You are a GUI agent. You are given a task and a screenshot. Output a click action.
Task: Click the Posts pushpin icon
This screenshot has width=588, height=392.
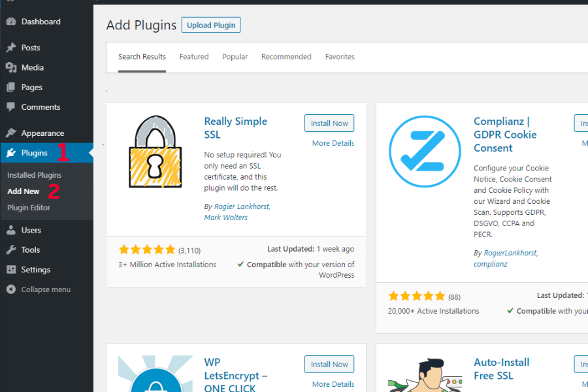tap(11, 48)
